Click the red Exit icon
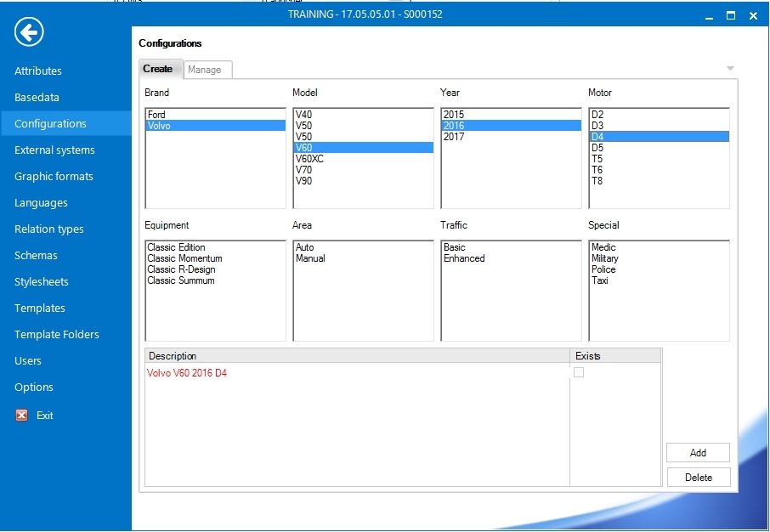The width and height of the screenshot is (770, 532). pos(22,416)
